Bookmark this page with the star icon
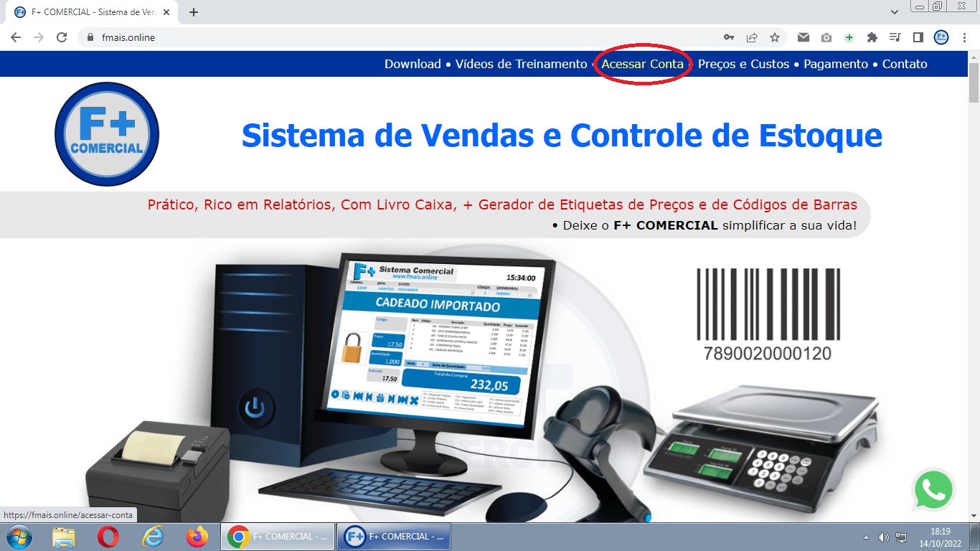Screen dimensions: 980x551 click(x=775, y=37)
